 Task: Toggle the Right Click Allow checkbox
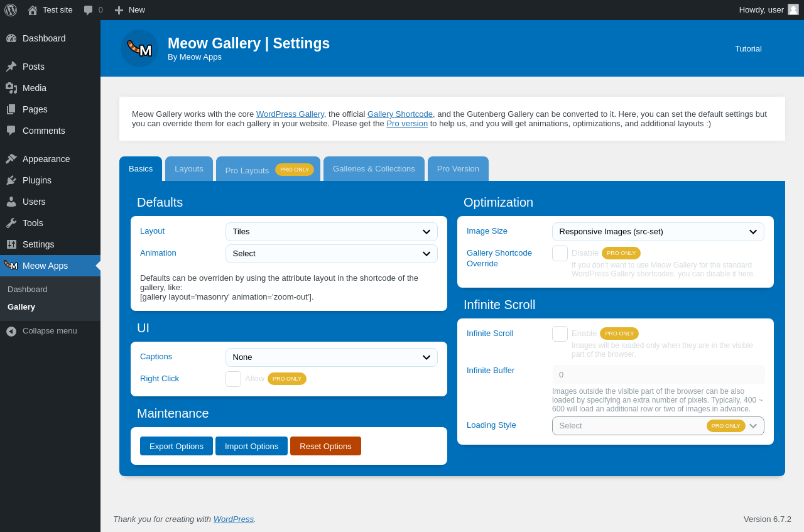[x=233, y=379]
